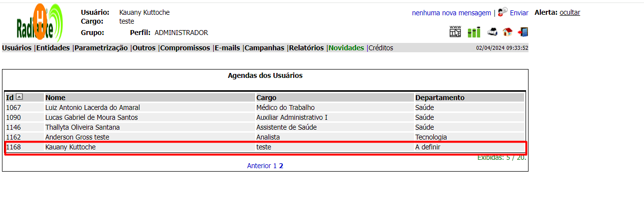Select the Kauany Kuttoche row
This screenshot has width=644, height=216.
(x=71, y=147)
